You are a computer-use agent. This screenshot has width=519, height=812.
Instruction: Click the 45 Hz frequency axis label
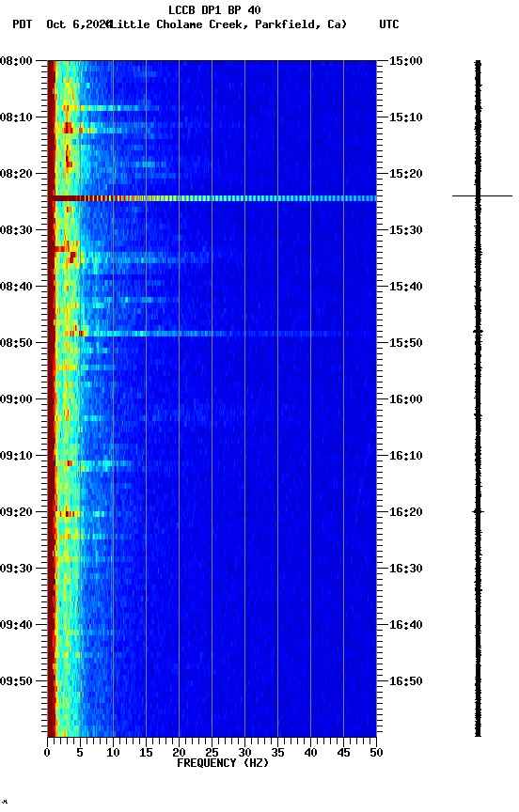[343, 753]
